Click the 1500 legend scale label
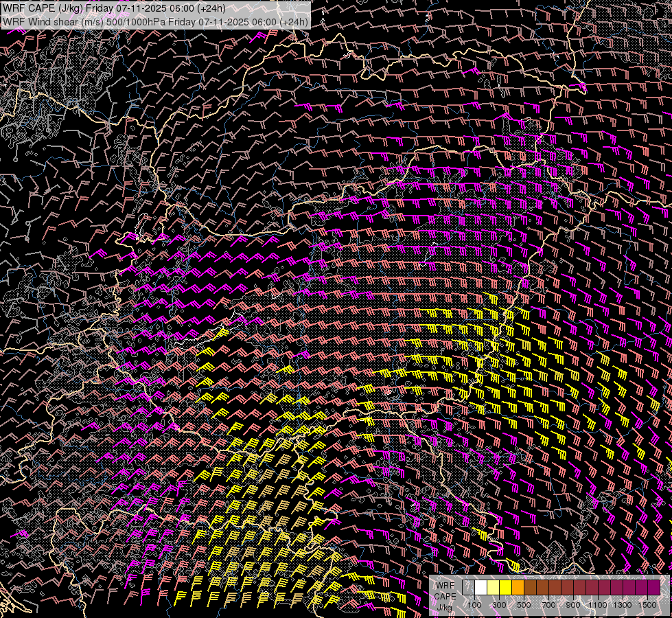 (x=647, y=605)
